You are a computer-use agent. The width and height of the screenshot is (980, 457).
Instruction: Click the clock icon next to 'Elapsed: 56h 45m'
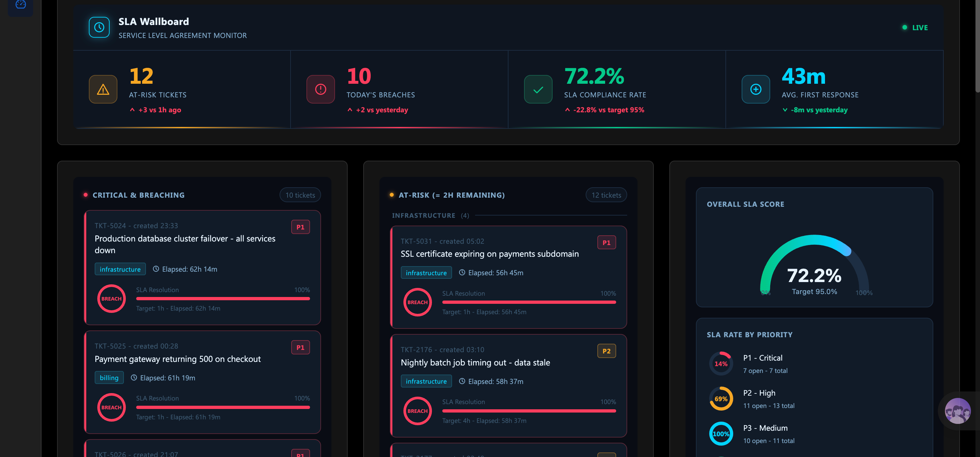(x=462, y=272)
